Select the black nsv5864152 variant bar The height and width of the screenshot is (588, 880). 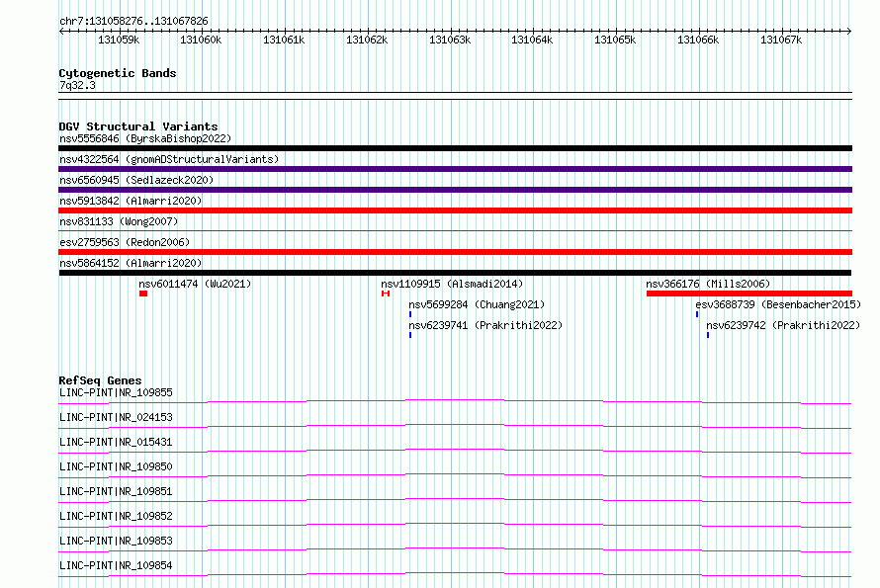[455, 273]
